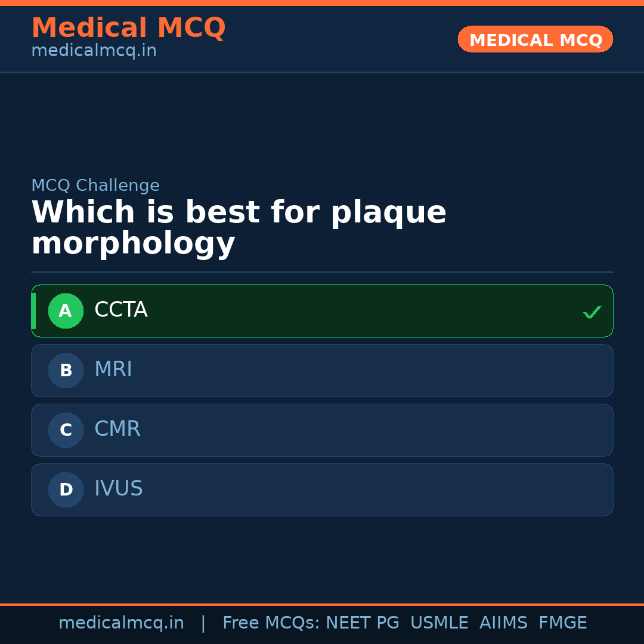644x644 pixels.
Task: Switch to the NEET PG section
Action: coord(362,622)
